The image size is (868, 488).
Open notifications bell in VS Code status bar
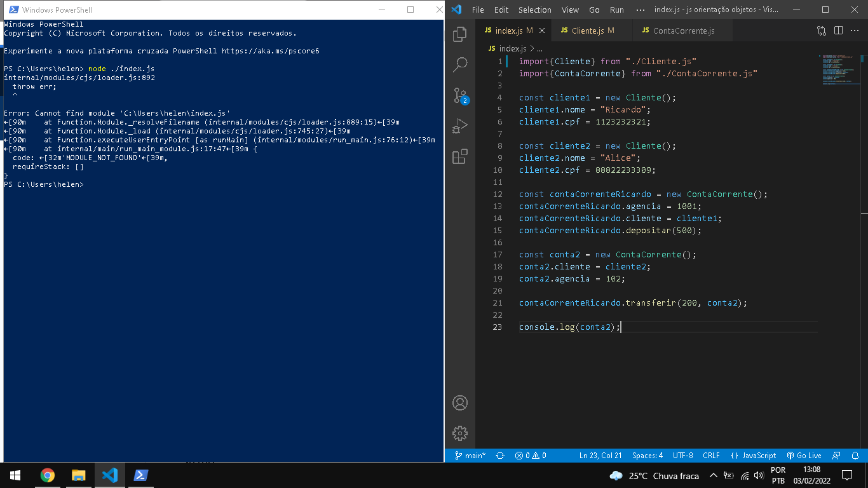point(856,456)
